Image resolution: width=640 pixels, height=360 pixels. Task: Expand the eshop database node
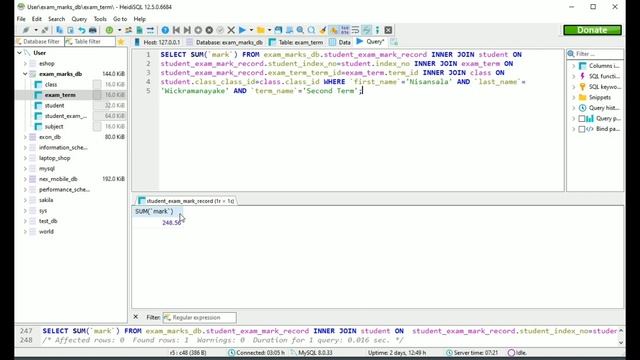click(x=25, y=64)
